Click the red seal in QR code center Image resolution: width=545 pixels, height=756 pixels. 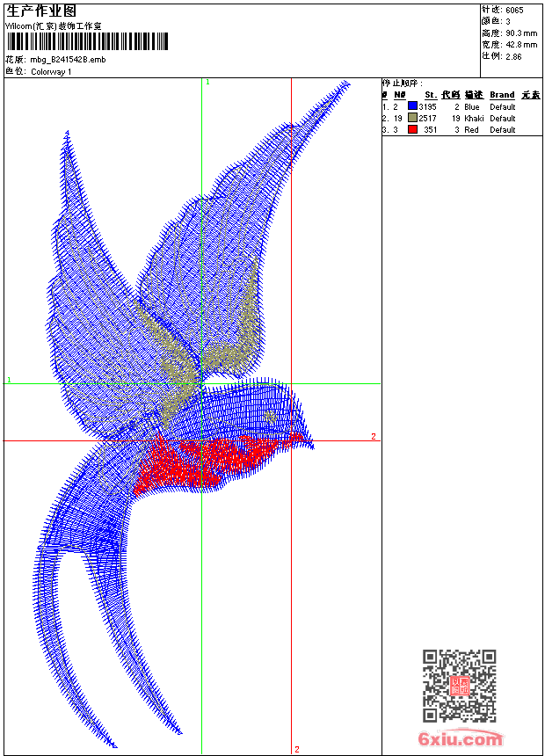coord(460,686)
